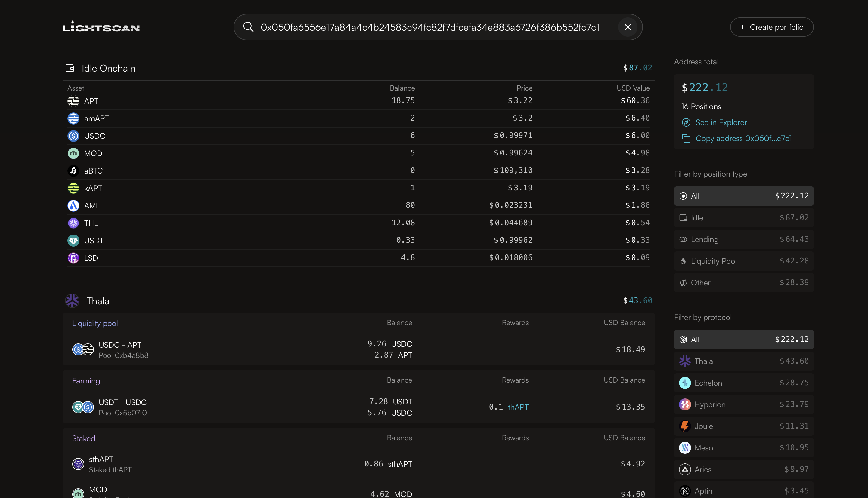Open See in Explorer link
This screenshot has width=868, height=498.
[x=721, y=122]
